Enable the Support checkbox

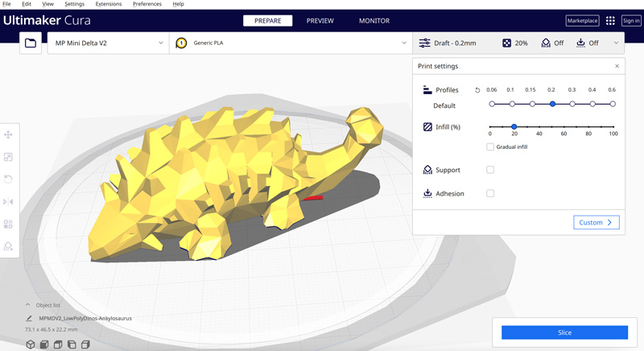490,170
